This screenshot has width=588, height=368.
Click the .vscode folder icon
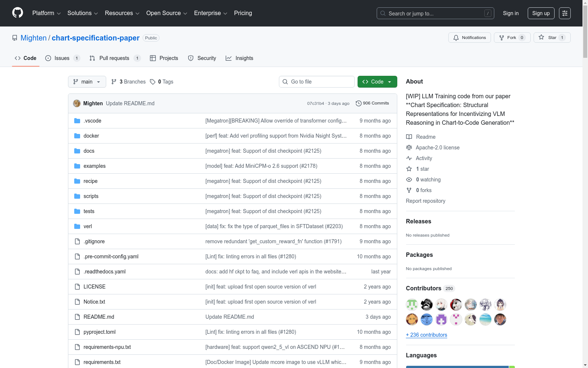coord(77,121)
